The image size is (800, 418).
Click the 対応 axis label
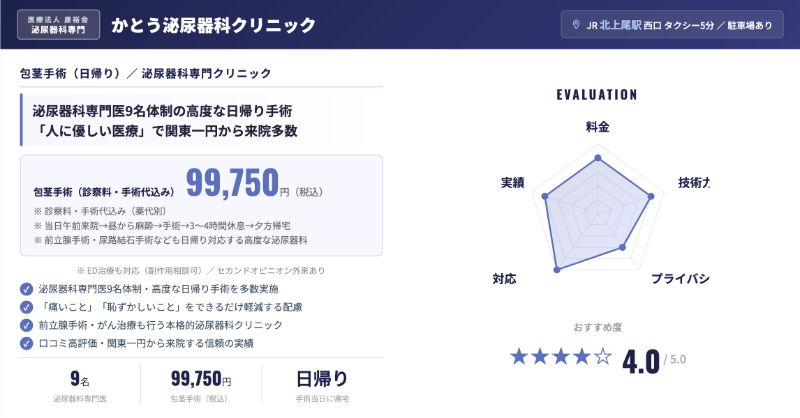[x=504, y=277]
